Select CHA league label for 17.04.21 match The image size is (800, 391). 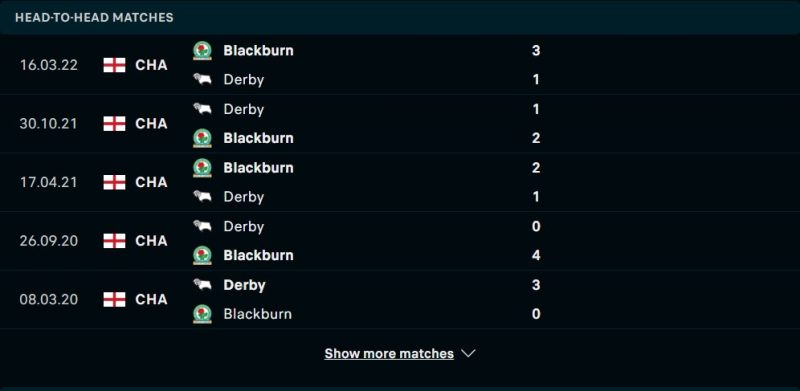point(151,182)
